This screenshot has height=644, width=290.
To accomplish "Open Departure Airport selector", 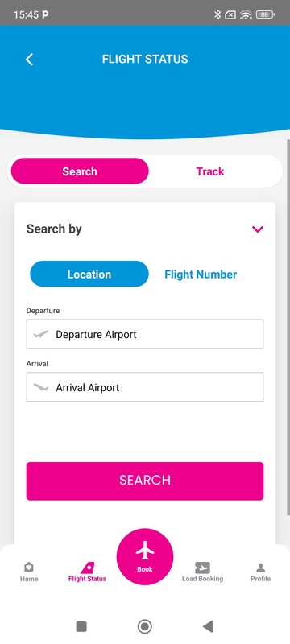I will 145,334.
